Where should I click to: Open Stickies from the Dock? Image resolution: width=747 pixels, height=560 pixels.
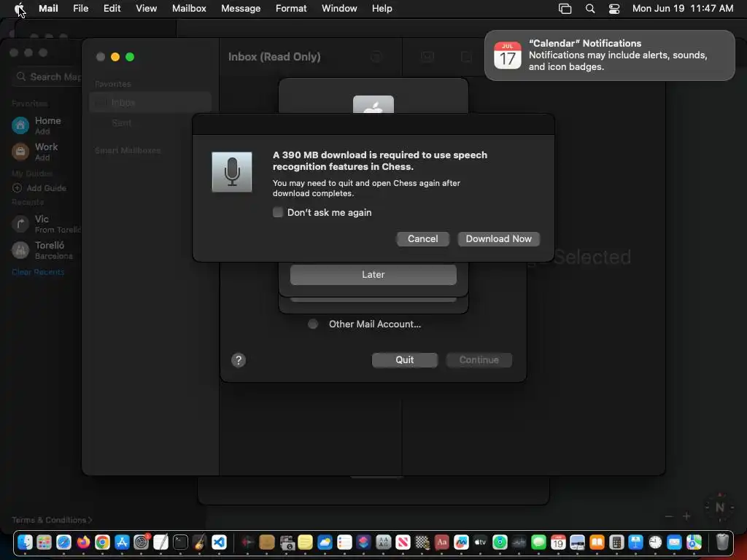pyautogui.click(x=306, y=542)
